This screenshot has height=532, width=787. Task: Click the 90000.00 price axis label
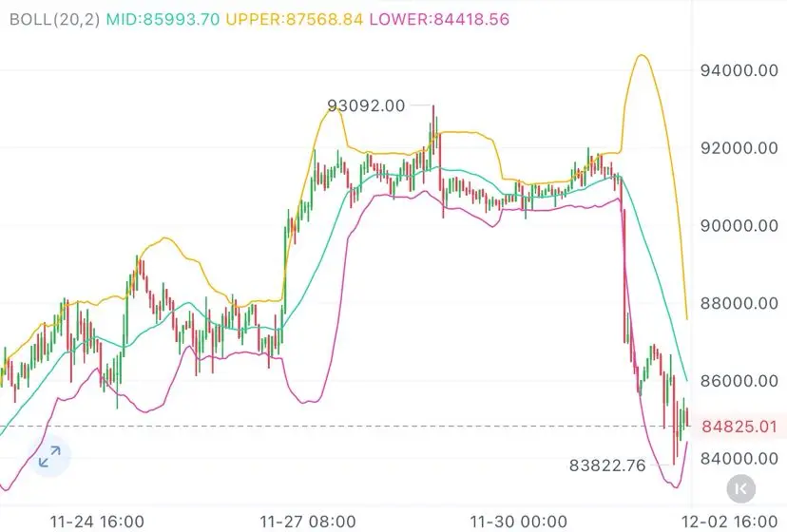(x=739, y=226)
